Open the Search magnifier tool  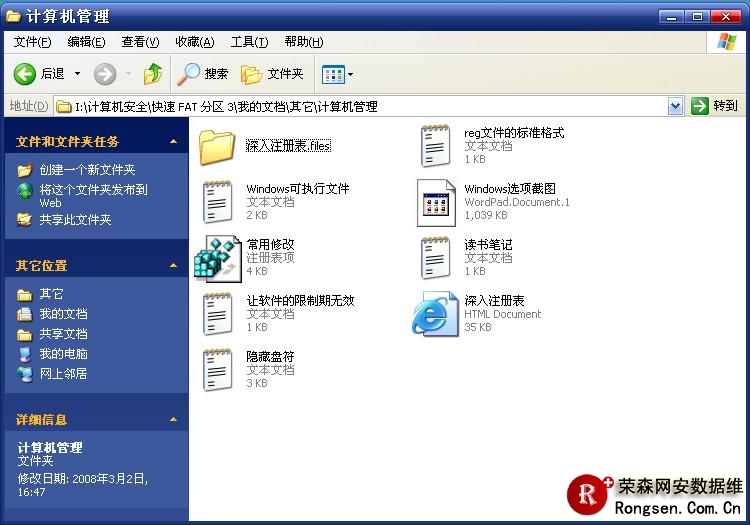coord(189,74)
